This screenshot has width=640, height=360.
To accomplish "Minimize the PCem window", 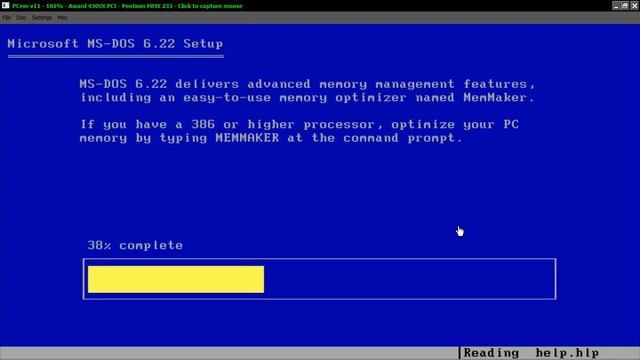I will (x=616, y=5).
